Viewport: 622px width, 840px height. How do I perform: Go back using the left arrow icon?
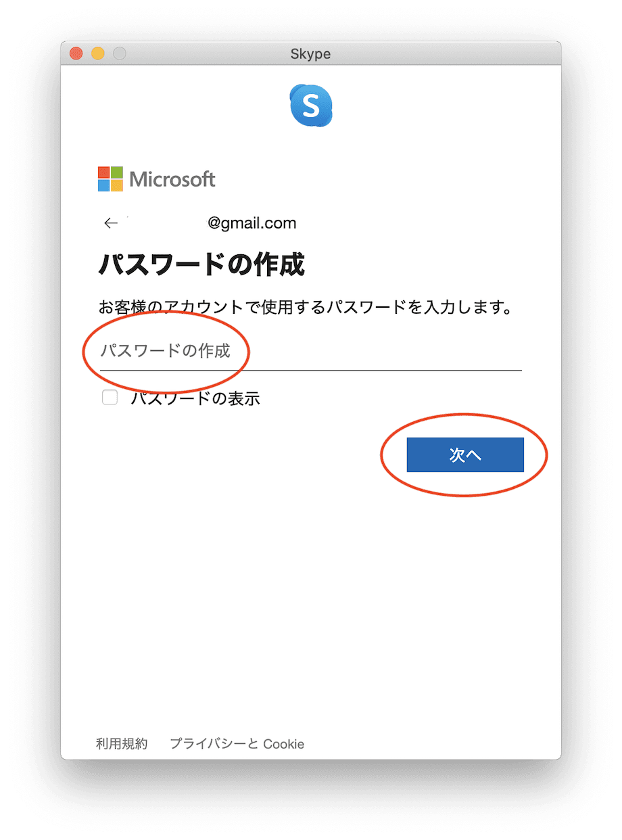111,223
